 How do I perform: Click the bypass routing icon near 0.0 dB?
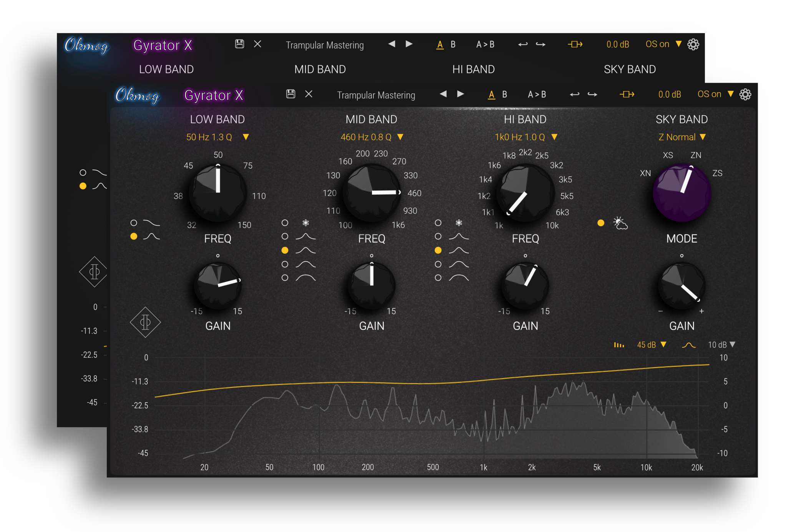click(x=627, y=94)
